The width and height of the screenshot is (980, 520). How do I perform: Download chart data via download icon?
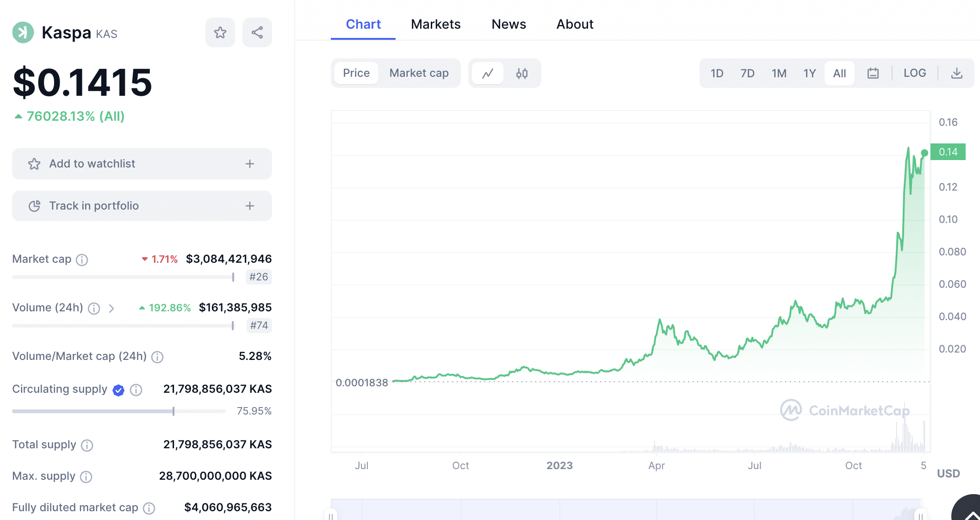(957, 73)
